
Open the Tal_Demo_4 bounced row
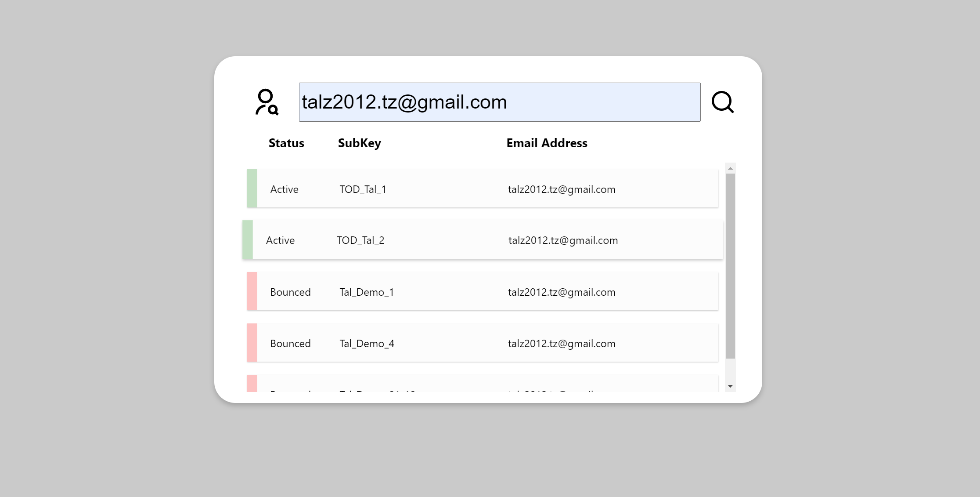click(483, 343)
